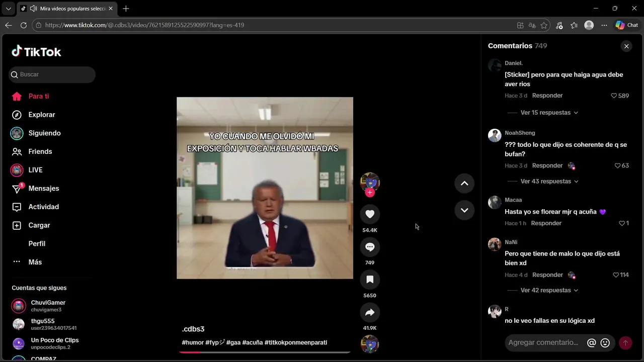The image size is (644, 362).
Task: Open NoahSheng's profile avatar
Action: [x=495, y=135]
